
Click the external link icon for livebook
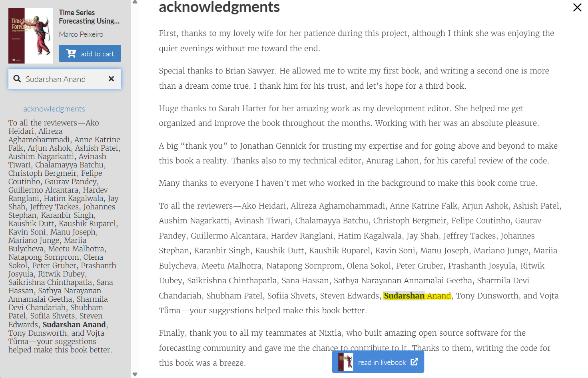click(x=415, y=362)
